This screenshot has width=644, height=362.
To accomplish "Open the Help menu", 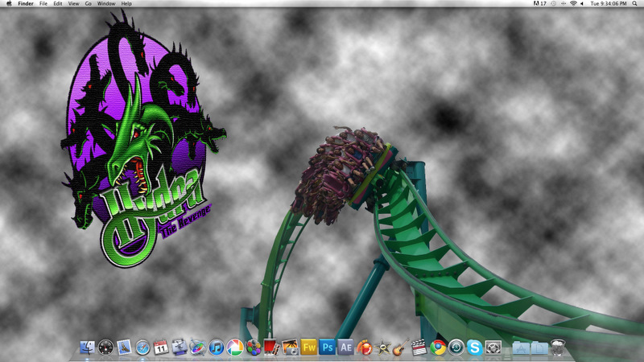I will tap(126, 4).
